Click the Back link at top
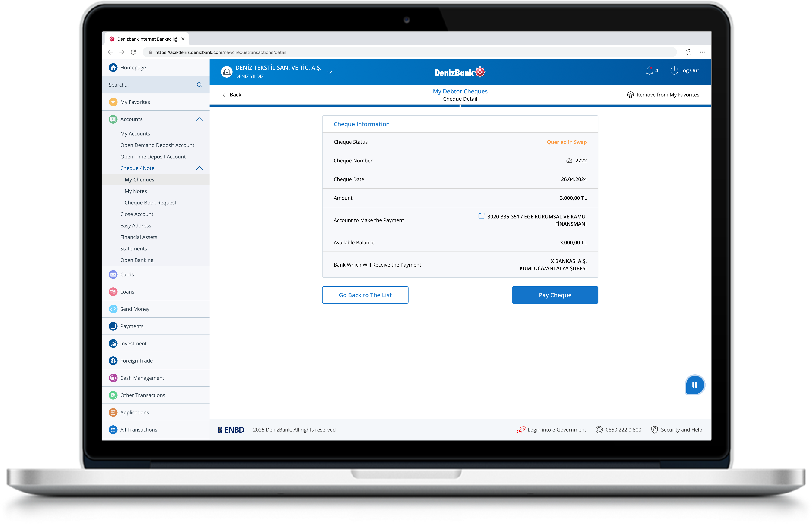 click(232, 95)
